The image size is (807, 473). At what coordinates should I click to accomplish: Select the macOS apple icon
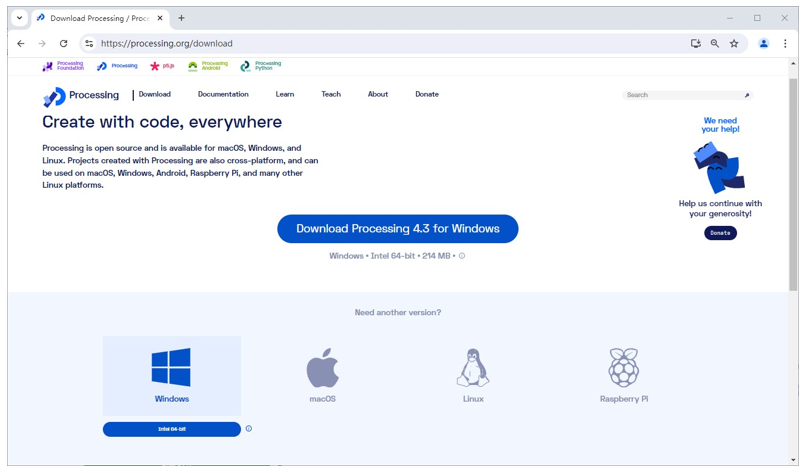click(323, 368)
